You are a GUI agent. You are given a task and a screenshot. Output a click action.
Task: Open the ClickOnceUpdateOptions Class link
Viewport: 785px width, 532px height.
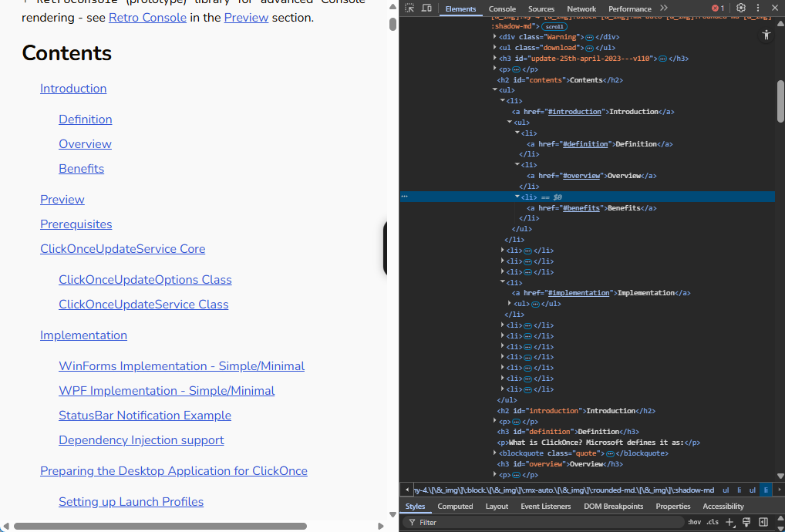145,280
